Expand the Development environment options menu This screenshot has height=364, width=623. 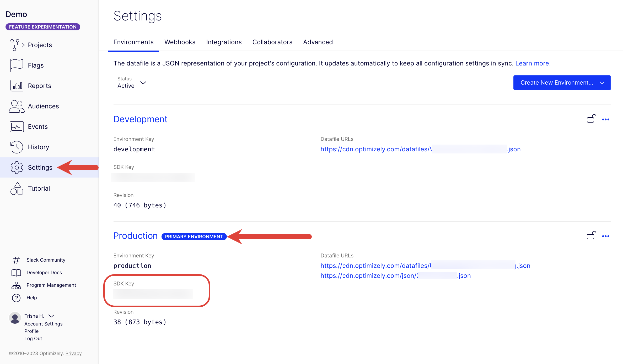[606, 119]
